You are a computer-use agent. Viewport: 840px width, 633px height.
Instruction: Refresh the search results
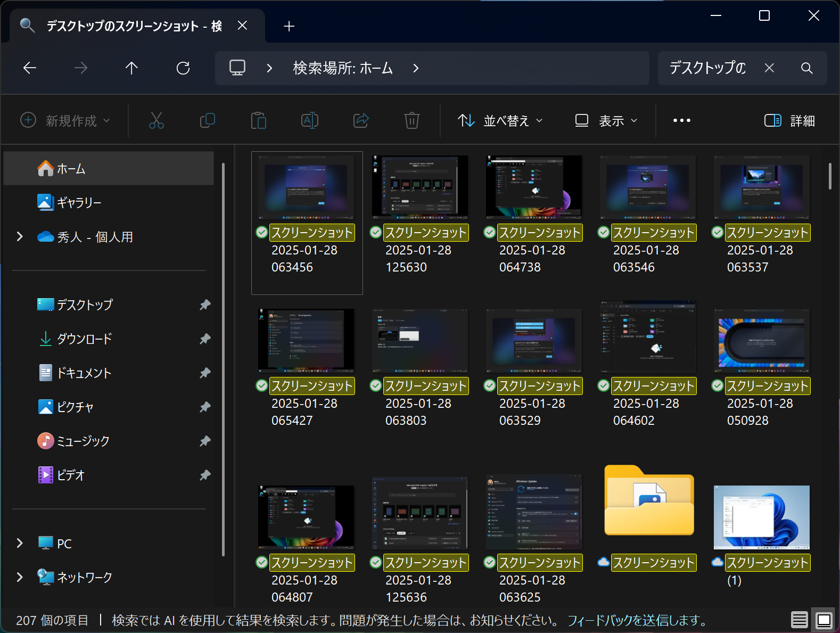pyautogui.click(x=183, y=68)
